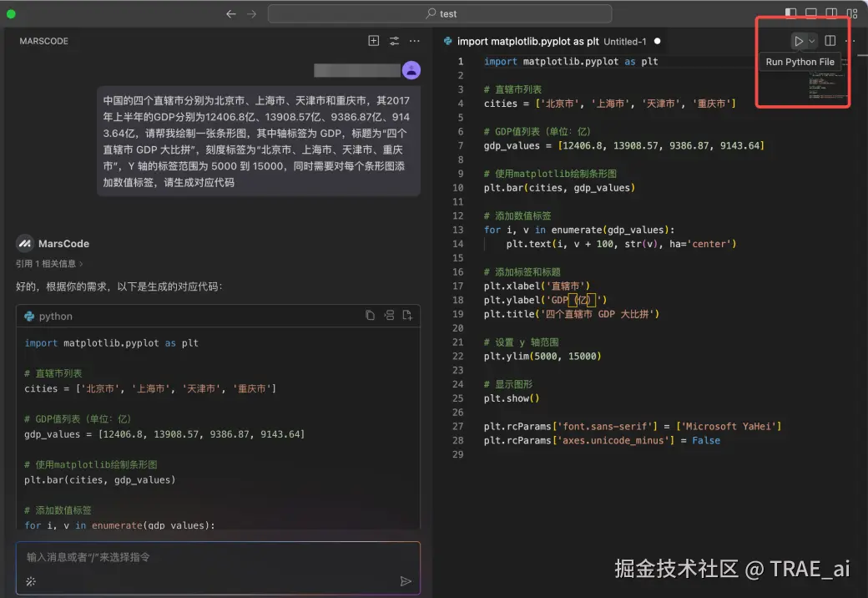Screen dimensions: 868x598
Task: Click the test search bar at top
Action: (x=441, y=13)
